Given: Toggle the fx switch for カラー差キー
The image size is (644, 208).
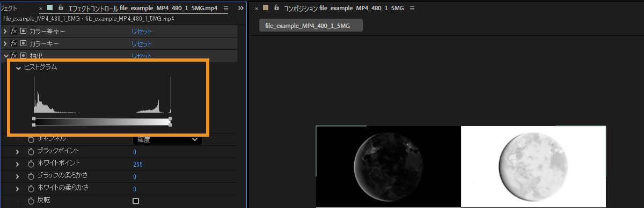Looking at the screenshot, I should (13, 32).
